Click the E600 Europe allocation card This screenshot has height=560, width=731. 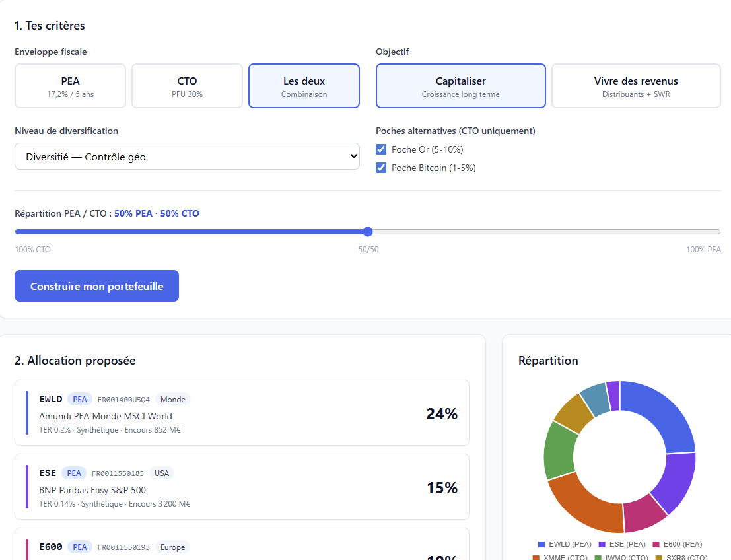242,544
